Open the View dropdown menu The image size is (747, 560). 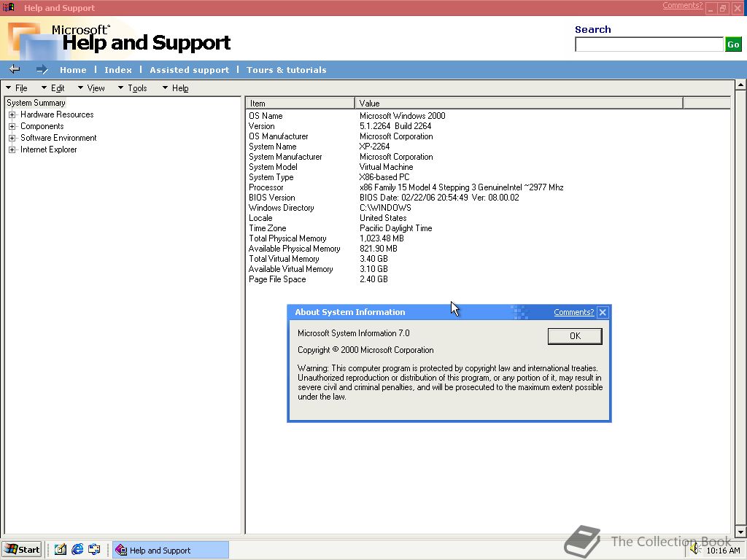pos(91,88)
